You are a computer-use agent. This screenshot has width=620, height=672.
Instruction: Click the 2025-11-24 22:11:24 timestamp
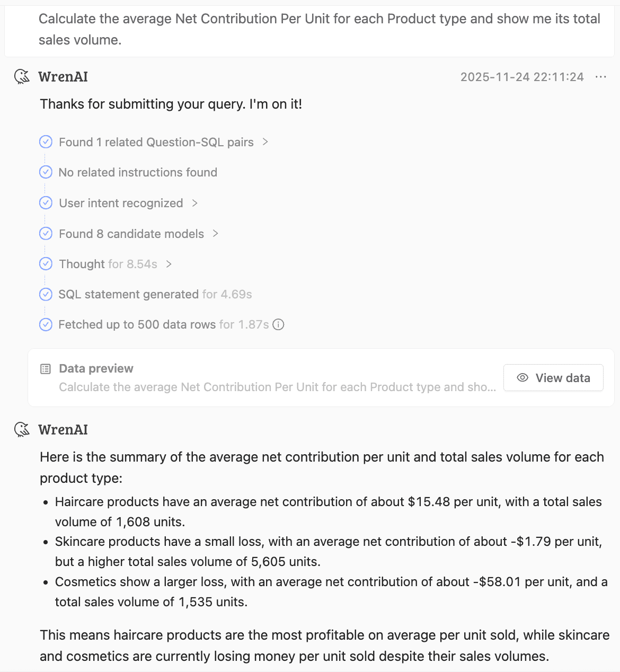click(x=522, y=77)
